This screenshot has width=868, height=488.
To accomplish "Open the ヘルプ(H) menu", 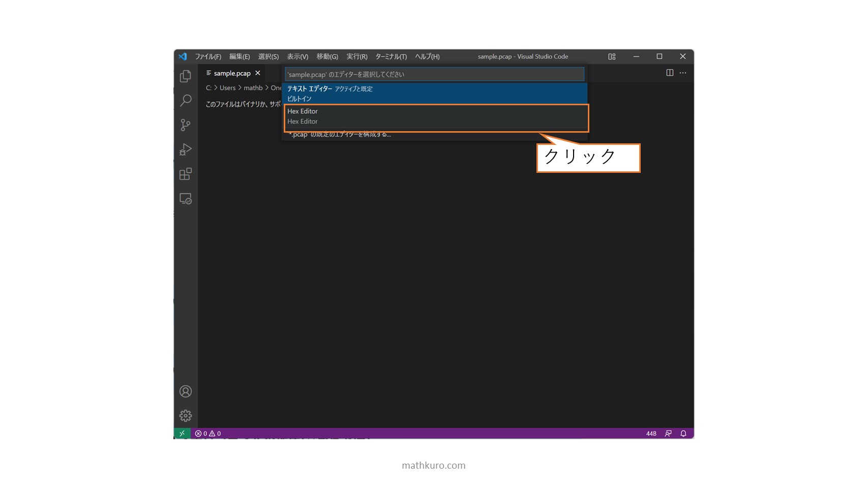I will 427,56.
